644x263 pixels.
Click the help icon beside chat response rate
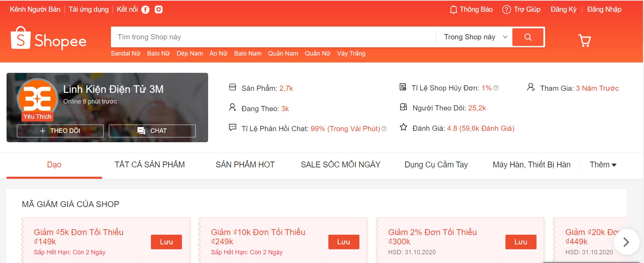click(384, 129)
